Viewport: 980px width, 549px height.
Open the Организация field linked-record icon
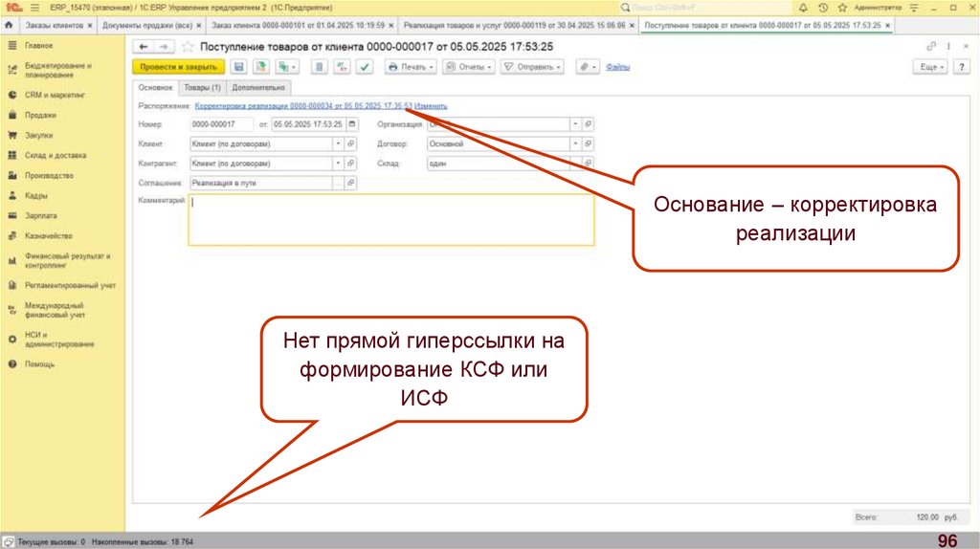click(589, 124)
